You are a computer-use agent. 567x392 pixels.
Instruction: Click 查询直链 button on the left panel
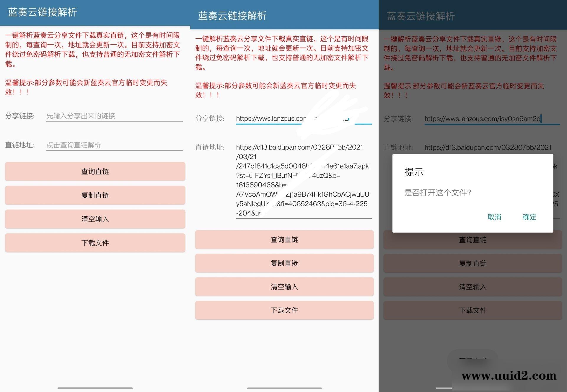click(94, 171)
